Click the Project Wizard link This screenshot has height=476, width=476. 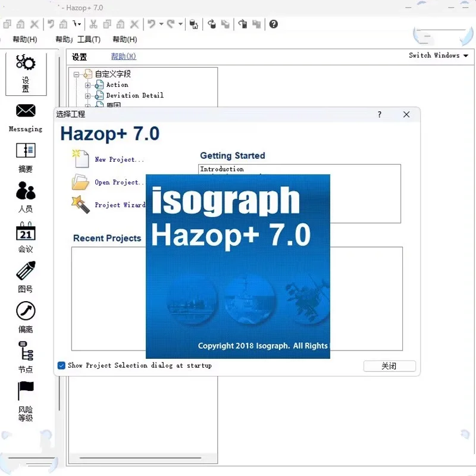(120, 205)
